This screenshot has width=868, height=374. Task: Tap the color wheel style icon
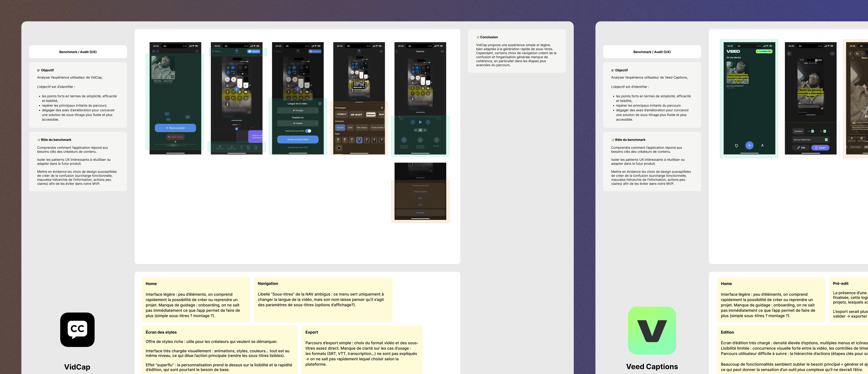coord(339,148)
